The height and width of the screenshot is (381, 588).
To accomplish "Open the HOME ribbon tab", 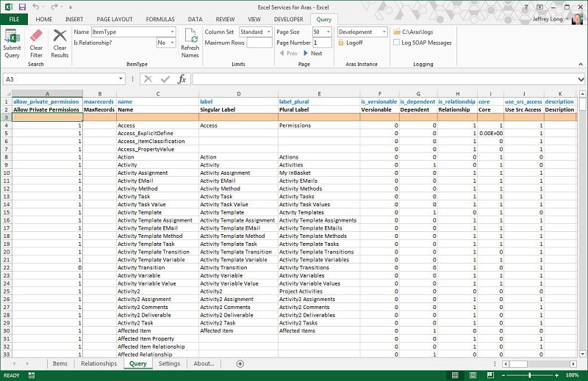I will point(44,19).
